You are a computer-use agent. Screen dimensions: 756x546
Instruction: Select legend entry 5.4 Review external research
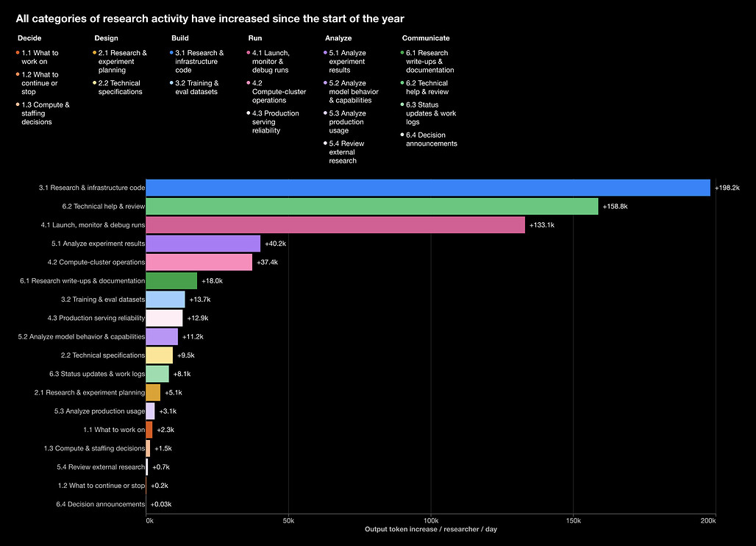coord(344,152)
